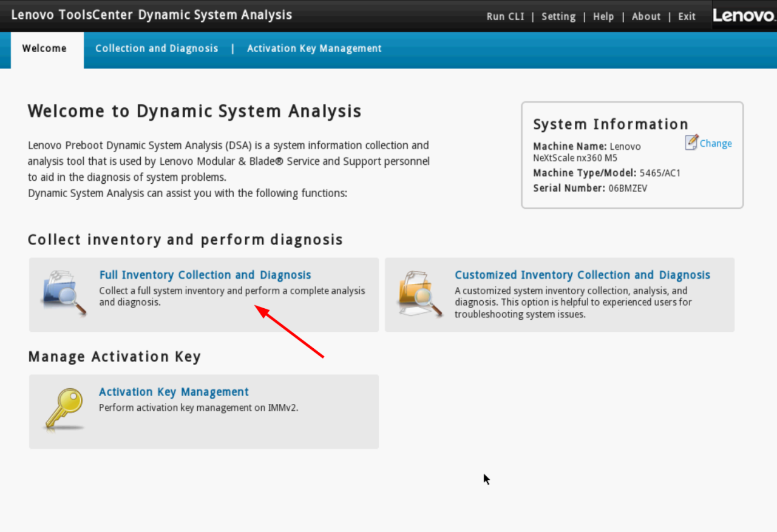Open the Activation Key Management tab
This screenshot has height=532, width=777.
(314, 49)
